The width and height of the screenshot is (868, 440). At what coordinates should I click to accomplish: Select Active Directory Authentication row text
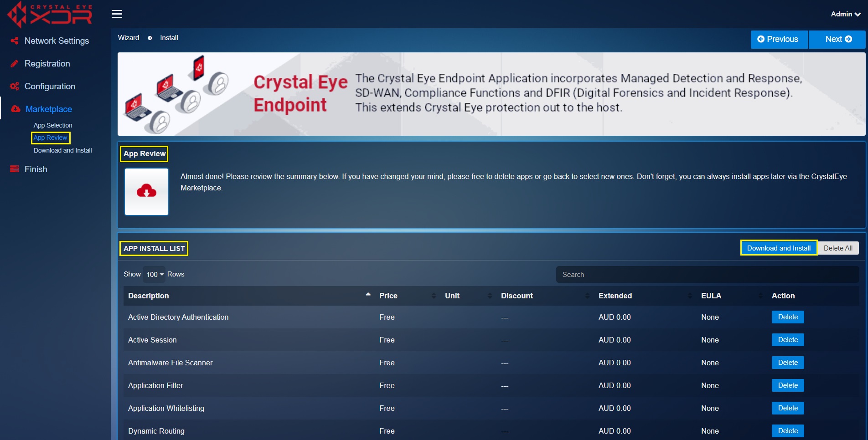[178, 317]
